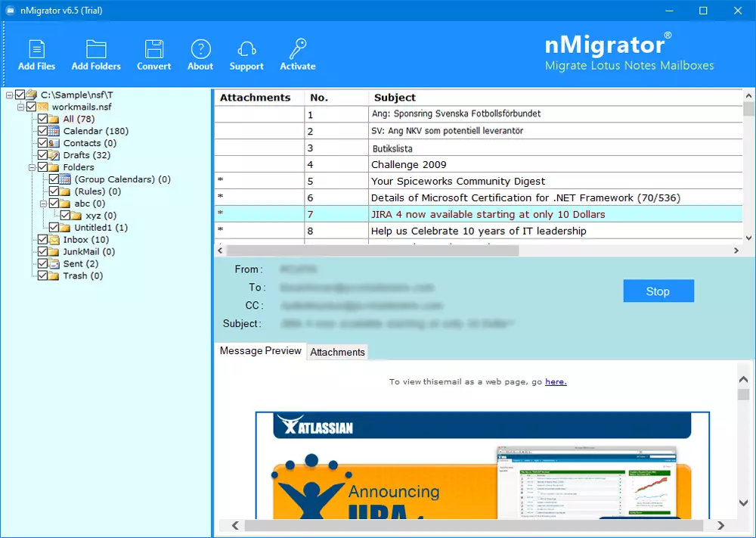Click the (Rules) folder icon
Screen dimensions: 756x538
(65, 191)
